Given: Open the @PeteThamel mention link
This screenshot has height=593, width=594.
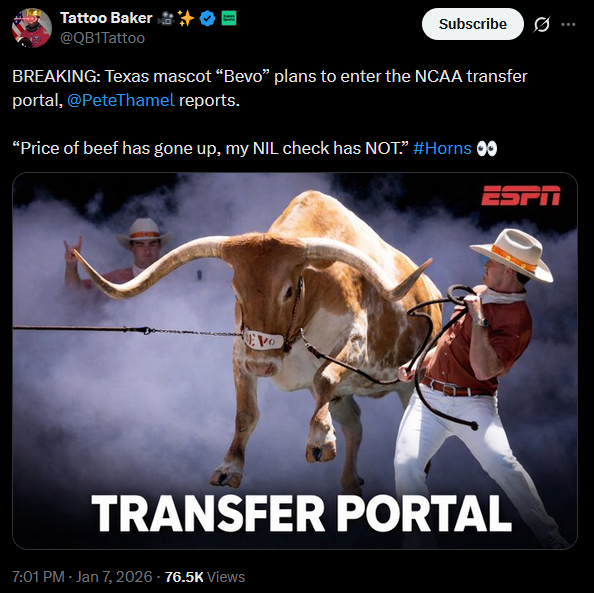Looking at the screenshot, I should click(x=120, y=100).
